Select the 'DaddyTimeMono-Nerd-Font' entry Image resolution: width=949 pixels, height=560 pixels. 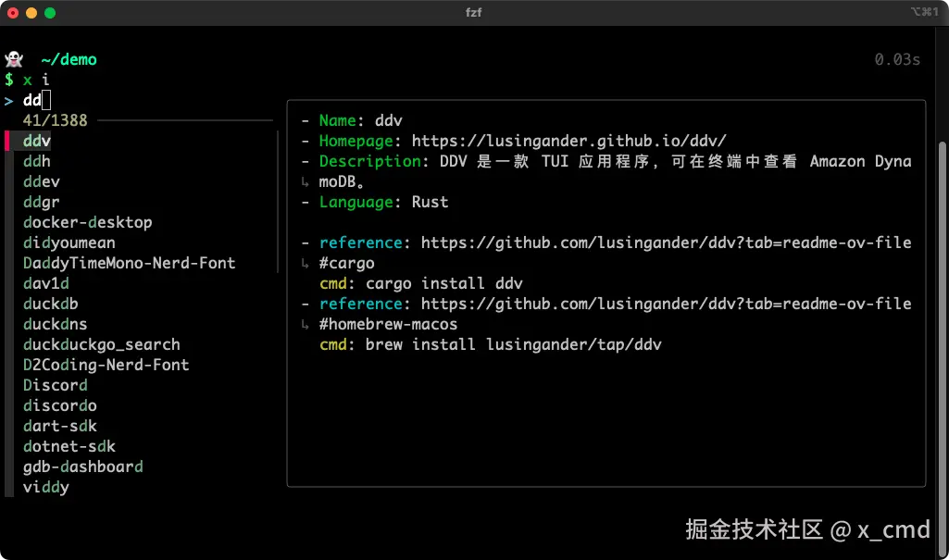pyautogui.click(x=129, y=263)
